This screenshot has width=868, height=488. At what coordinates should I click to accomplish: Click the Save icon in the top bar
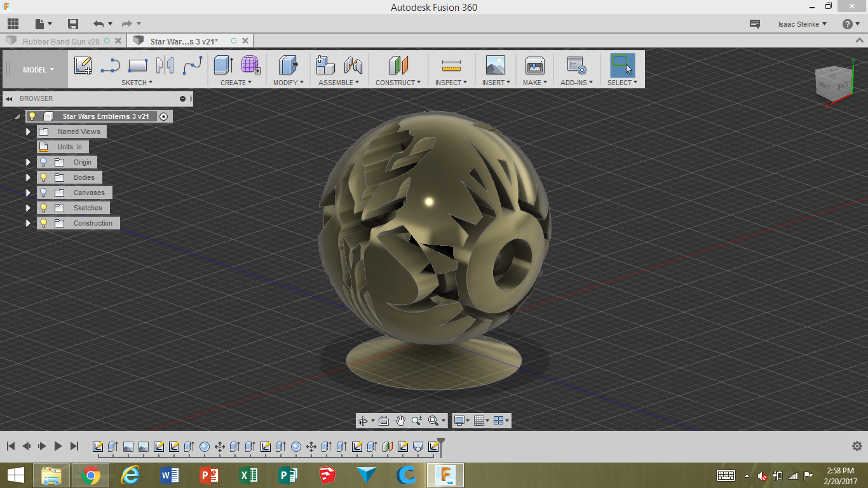(72, 24)
